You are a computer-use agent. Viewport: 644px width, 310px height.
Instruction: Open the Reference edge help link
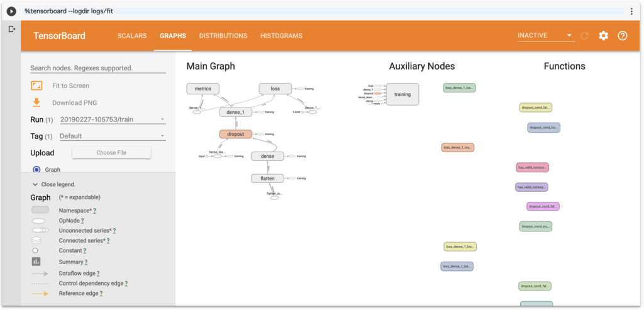(101, 294)
